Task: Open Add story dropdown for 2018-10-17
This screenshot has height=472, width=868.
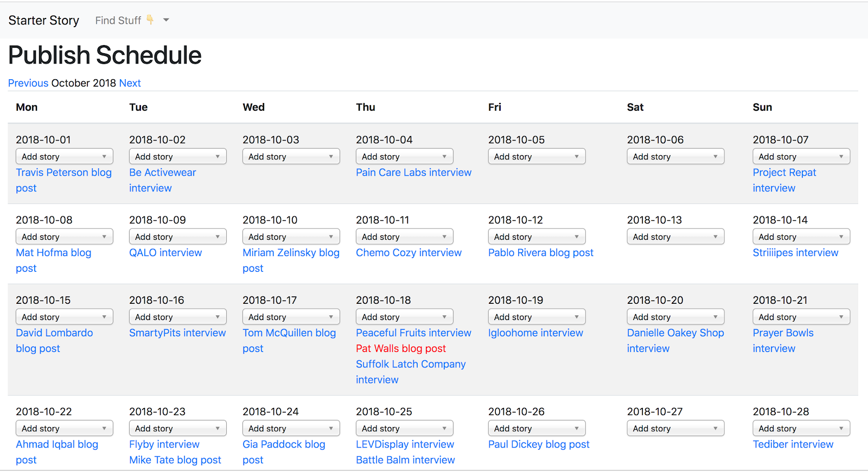Action: (291, 317)
